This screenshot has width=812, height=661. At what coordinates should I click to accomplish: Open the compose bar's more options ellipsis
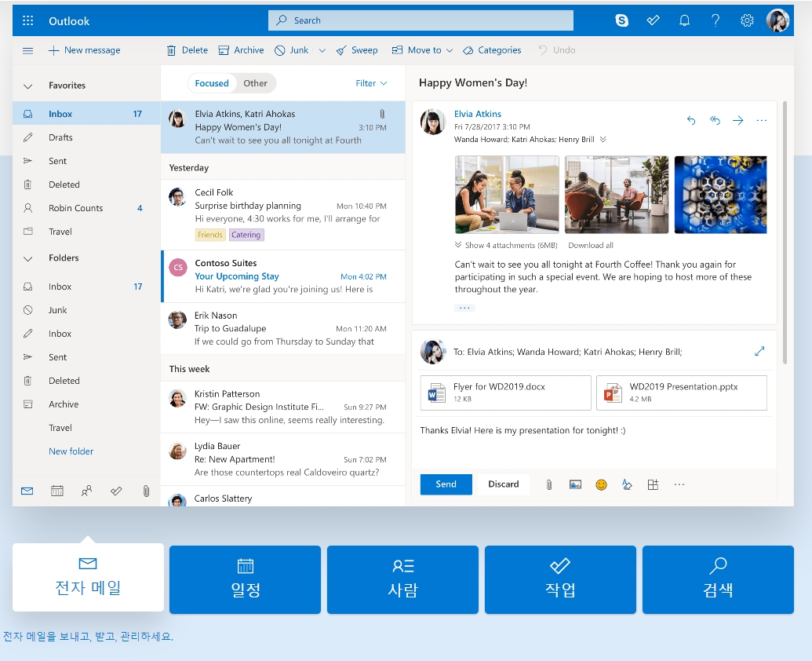point(679,484)
